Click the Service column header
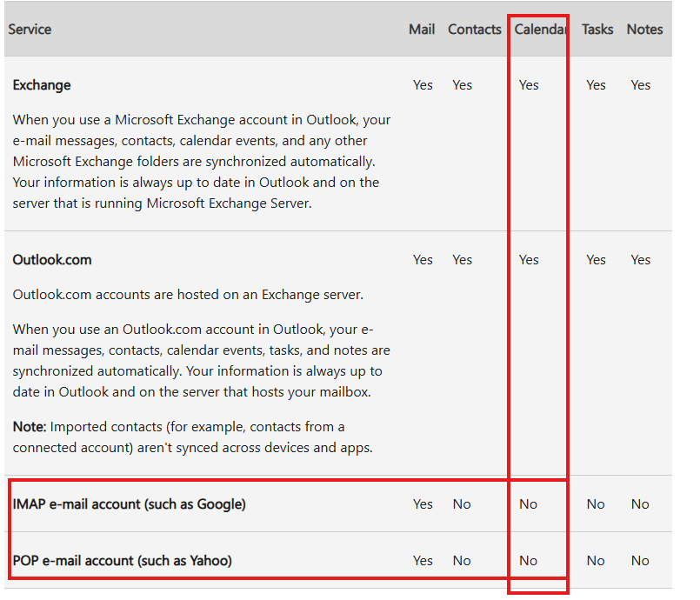Image resolution: width=700 pixels, height=600 pixels. tap(30, 30)
